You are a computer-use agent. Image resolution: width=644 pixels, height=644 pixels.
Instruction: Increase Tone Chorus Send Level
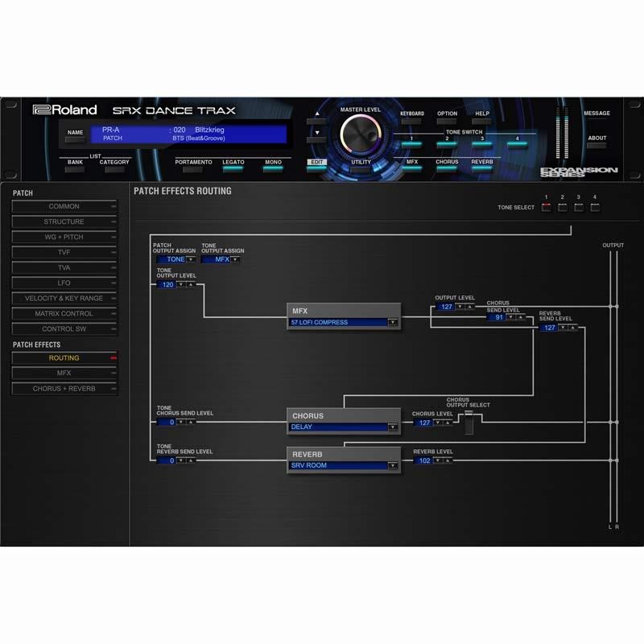(191, 422)
